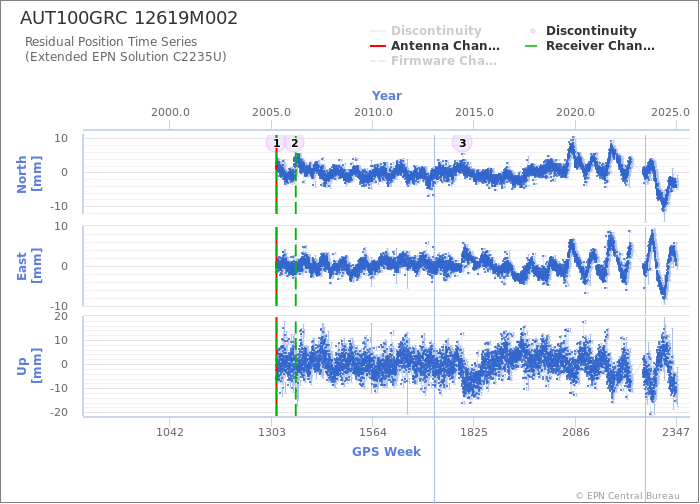Click GPS week tick label 1042
Screen dimensions: 700x504
(x=170, y=432)
